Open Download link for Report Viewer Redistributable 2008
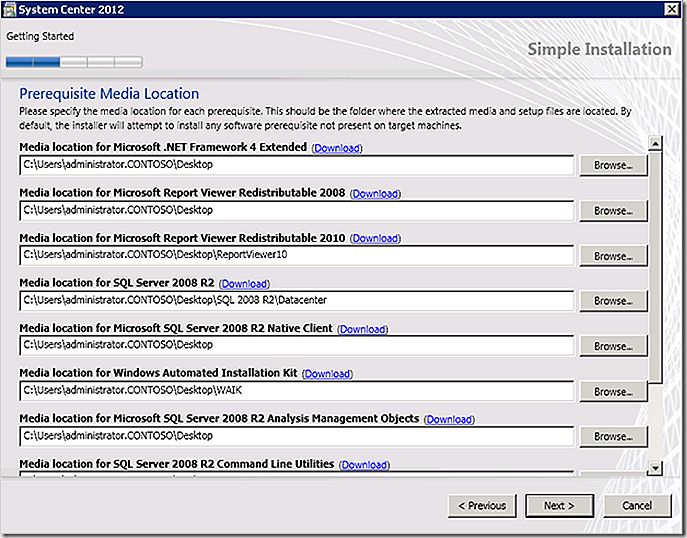This screenshot has height=538, width=687. coord(375,194)
